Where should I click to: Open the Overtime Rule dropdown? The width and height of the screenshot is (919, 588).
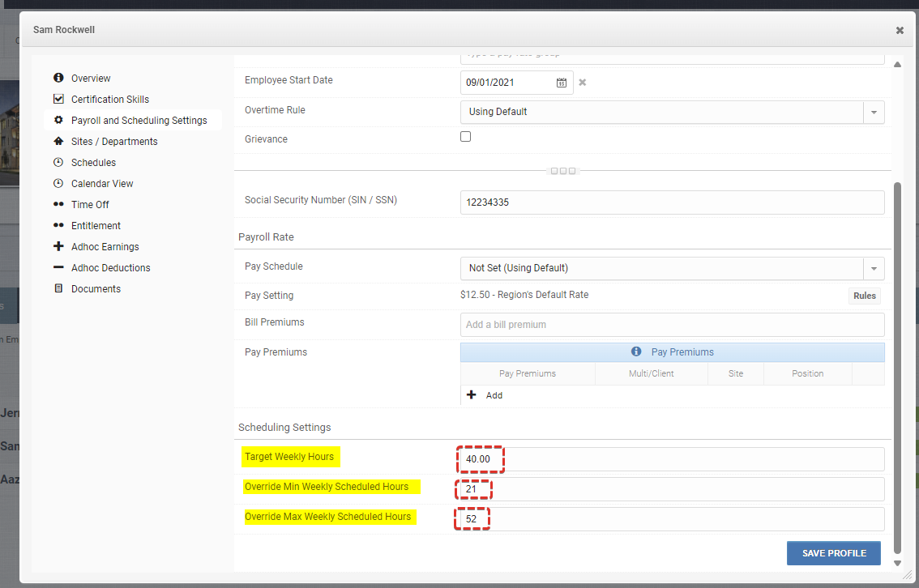click(874, 112)
